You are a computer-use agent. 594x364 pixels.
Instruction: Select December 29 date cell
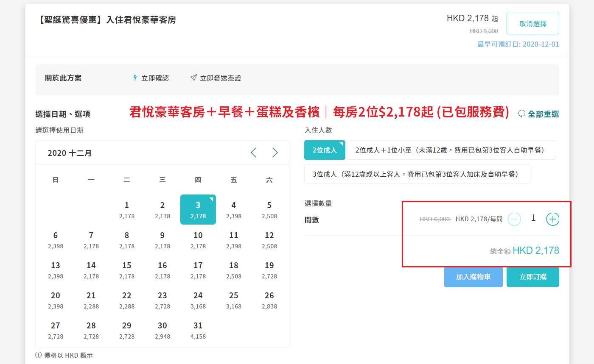127,330
